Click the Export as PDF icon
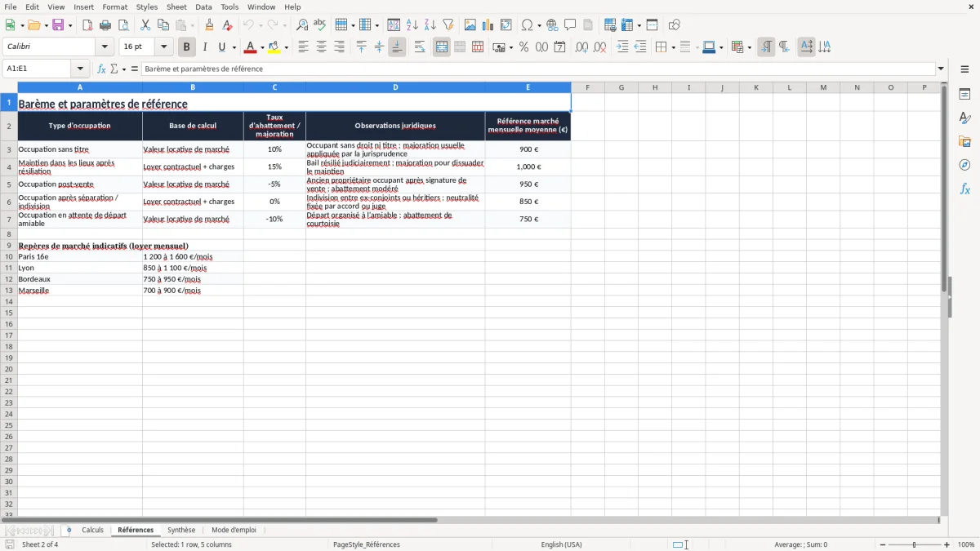 (x=87, y=25)
